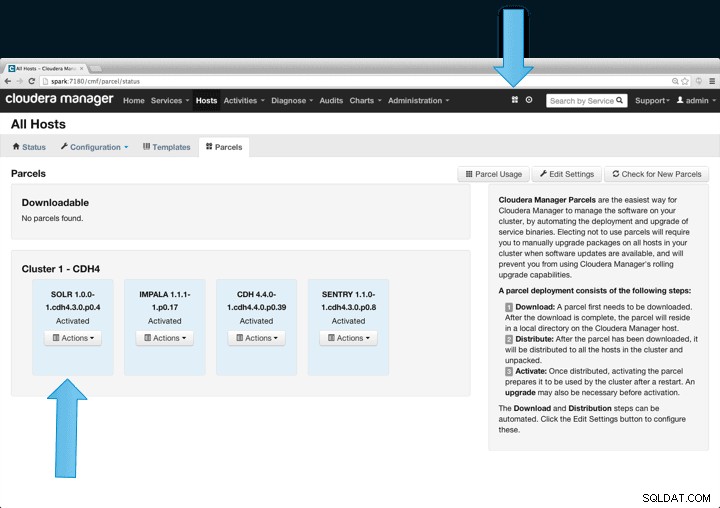Click the 'No parcels found.' text
The image size is (720, 508).
coord(52,218)
